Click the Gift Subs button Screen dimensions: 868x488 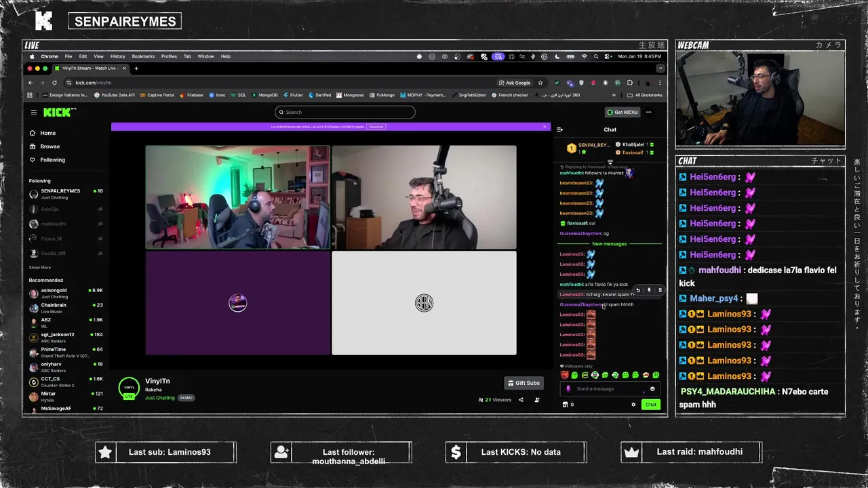pyautogui.click(x=524, y=383)
